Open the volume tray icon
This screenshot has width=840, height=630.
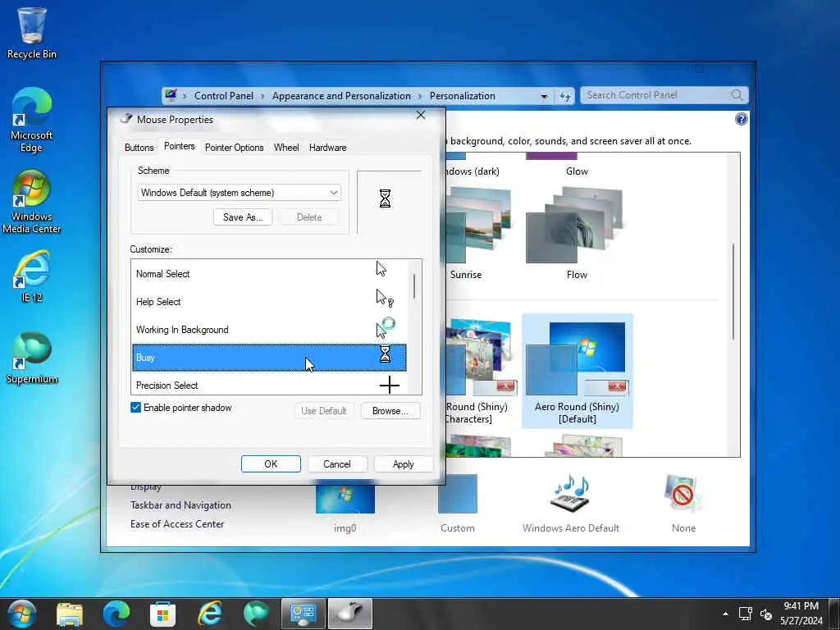tap(766, 614)
